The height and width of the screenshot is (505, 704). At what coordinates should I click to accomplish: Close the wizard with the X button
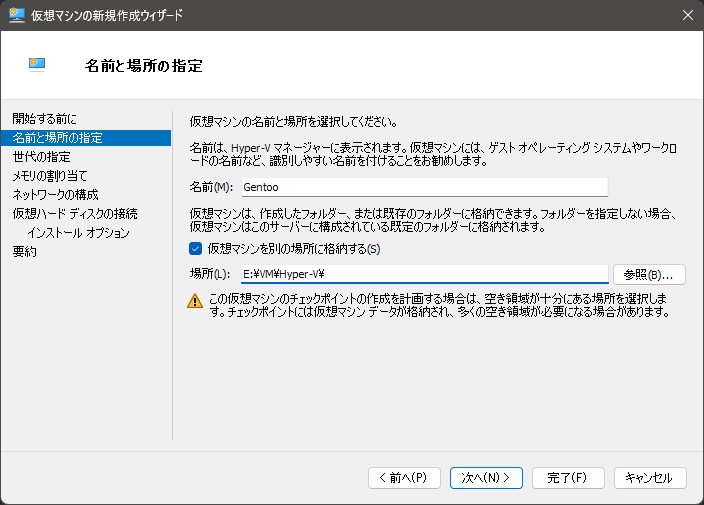687,15
